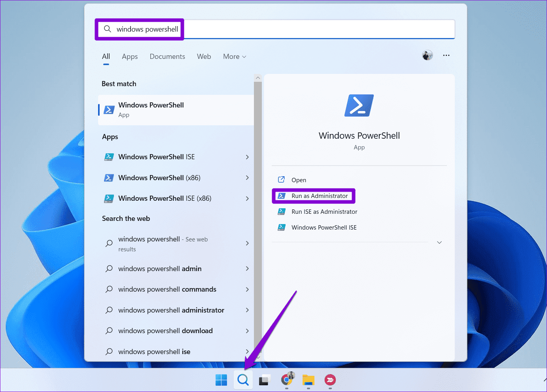The image size is (547, 392).
Task: Switch to the Apps filter tab
Action: pyautogui.click(x=130, y=57)
